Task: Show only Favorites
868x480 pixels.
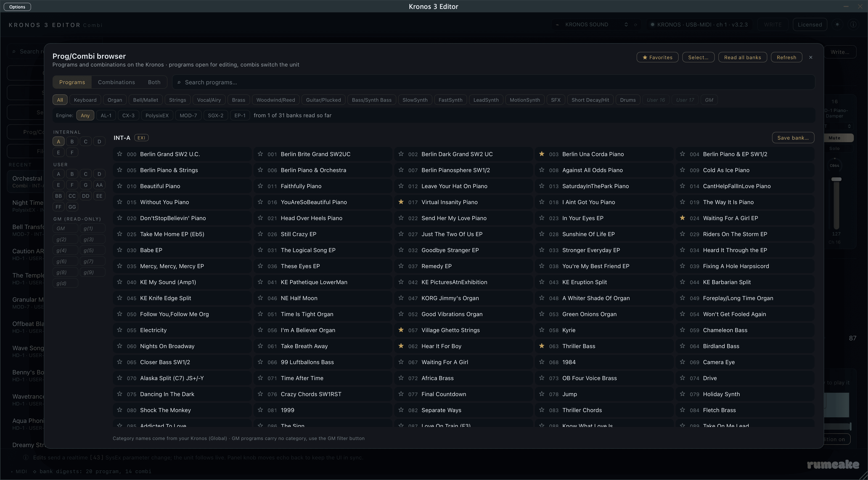Action: tap(657, 57)
